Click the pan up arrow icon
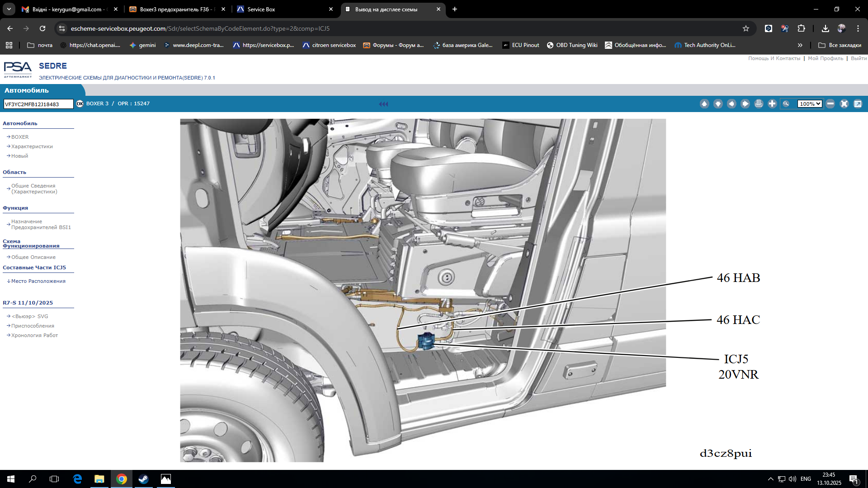This screenshot has height=488, width=868. coord(704,104)
